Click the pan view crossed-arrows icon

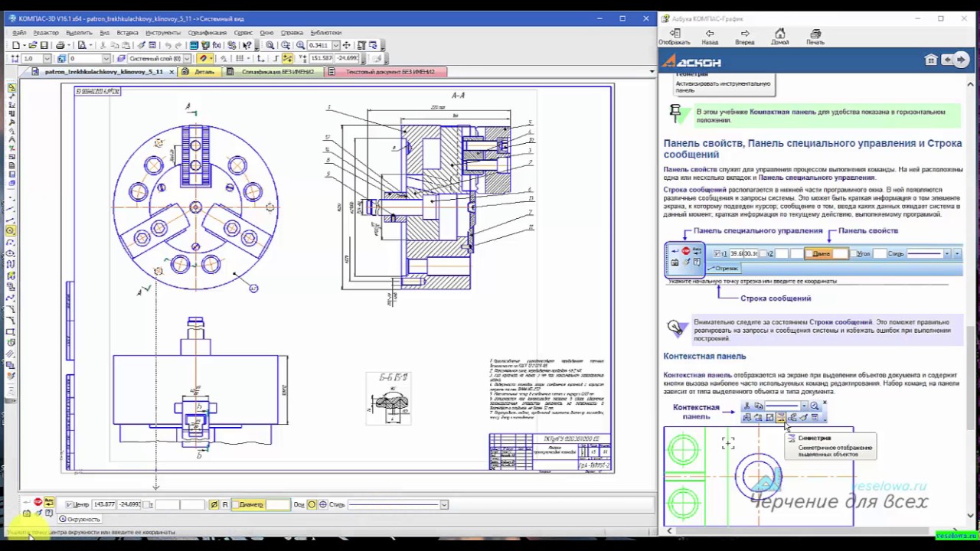pyautogui.click(x=347, y=45)
